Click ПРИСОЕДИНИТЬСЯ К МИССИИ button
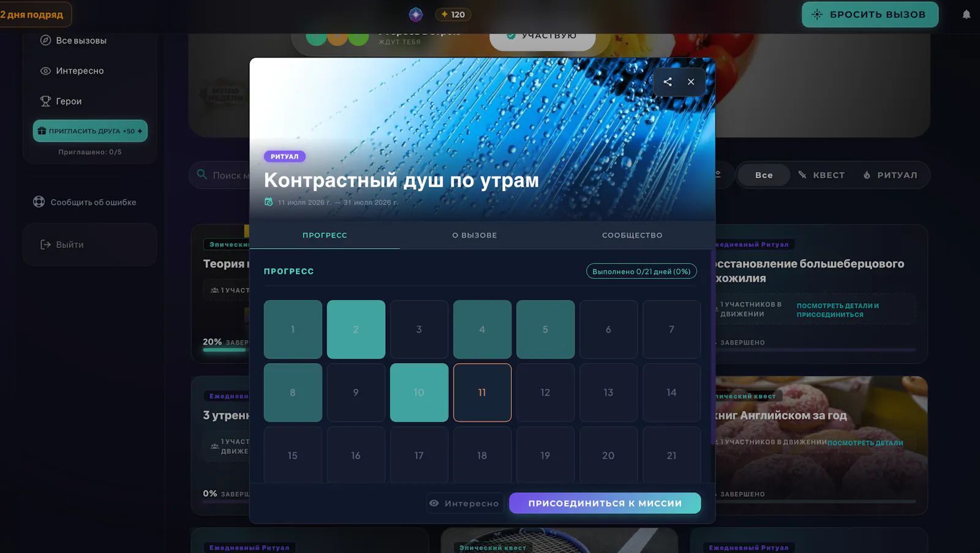980x553 pixels. [605, 503]
